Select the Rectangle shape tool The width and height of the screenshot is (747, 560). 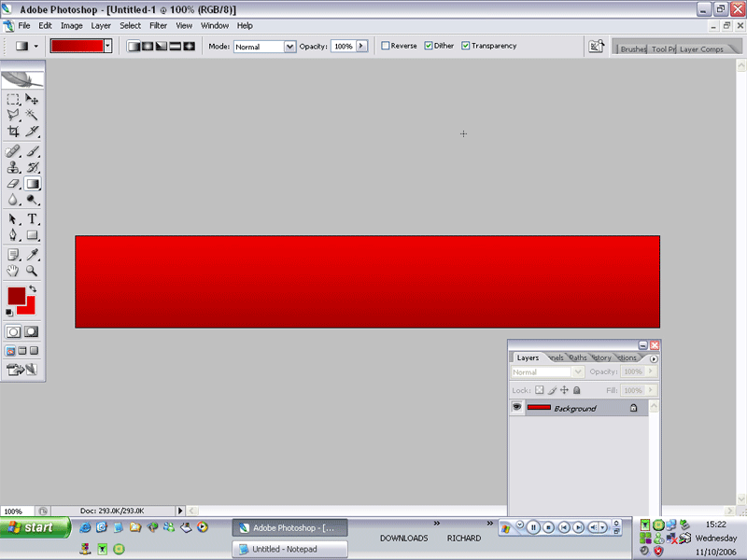coord(32,235)
